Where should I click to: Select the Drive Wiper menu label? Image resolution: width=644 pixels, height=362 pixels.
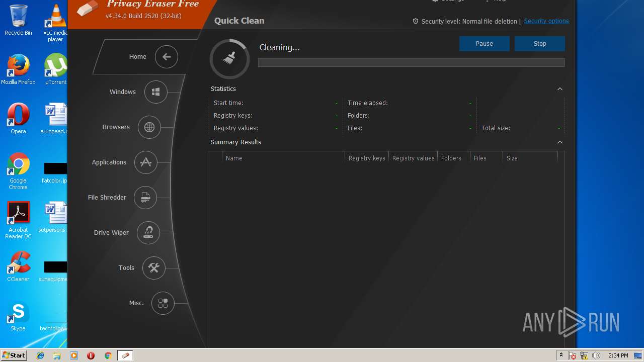(111, 233)
